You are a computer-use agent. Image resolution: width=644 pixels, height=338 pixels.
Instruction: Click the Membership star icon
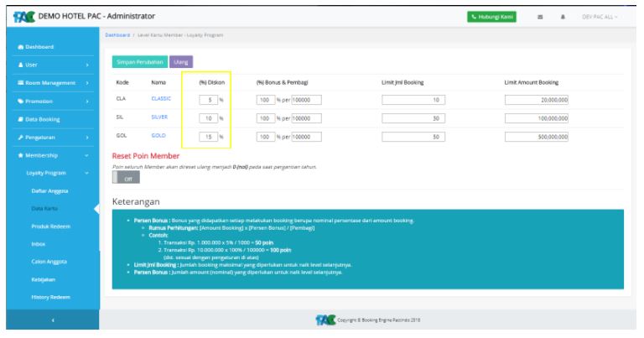click(x=20, y=155)
